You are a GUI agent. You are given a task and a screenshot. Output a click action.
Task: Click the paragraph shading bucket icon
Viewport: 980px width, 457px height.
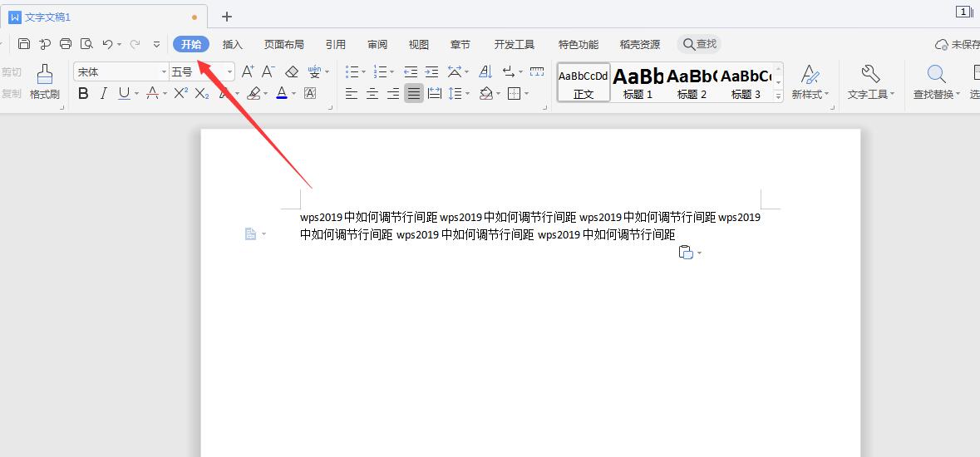(486, 94)
